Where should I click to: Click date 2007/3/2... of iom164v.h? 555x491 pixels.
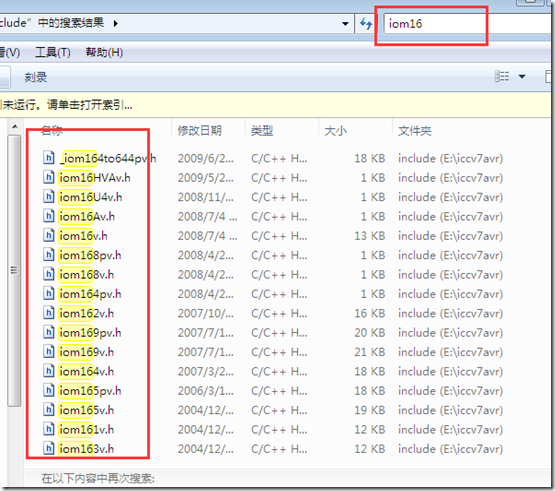coord(206,371)
